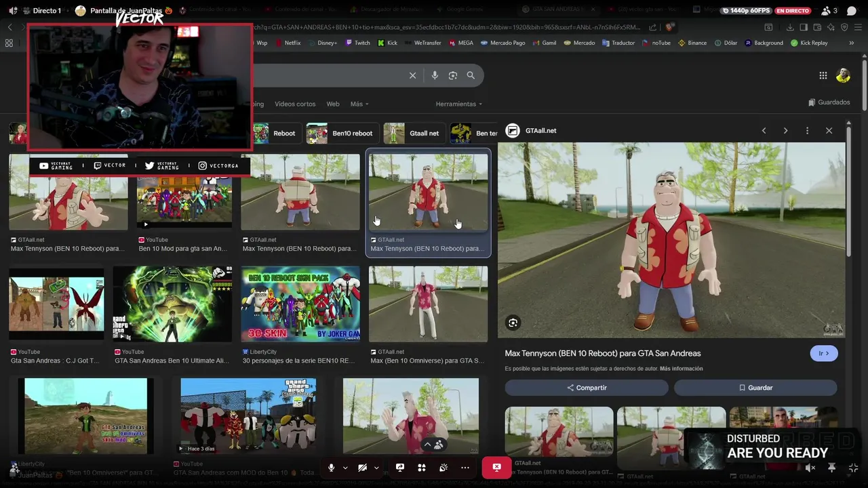Show the viewers list icon with 3
868x488 pixels.
829,11
